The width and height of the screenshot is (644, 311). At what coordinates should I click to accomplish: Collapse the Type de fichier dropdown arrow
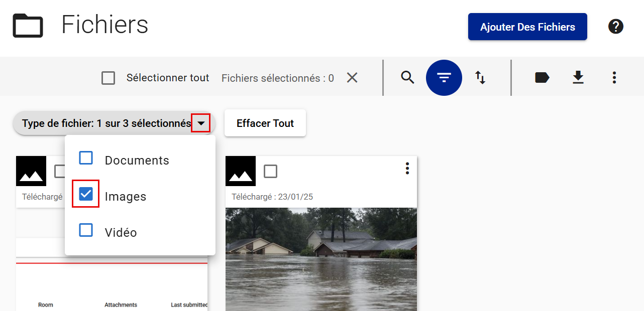(201, 123)
